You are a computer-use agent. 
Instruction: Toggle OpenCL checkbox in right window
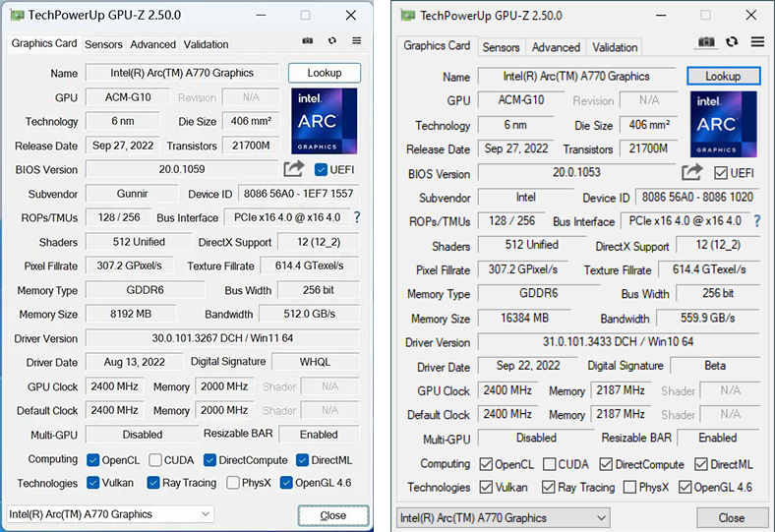[486, 464]
